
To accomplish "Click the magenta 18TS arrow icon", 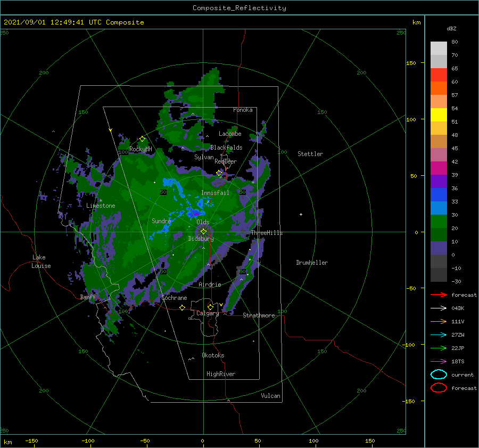I will click(439, 362).
